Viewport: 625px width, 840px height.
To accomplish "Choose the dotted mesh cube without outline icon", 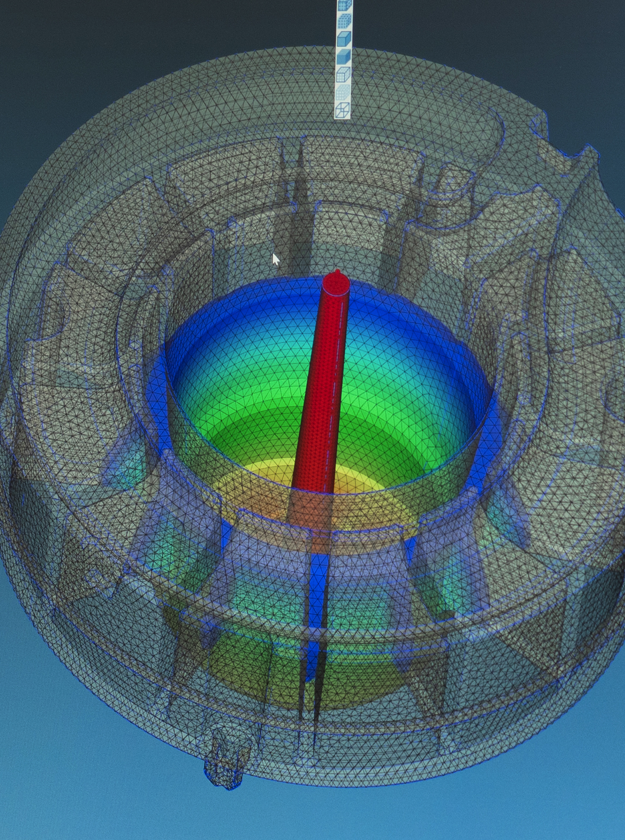I will click(x=344, y=21).
